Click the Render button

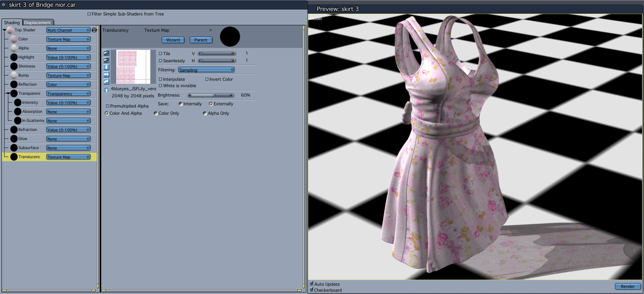point(627,286)
